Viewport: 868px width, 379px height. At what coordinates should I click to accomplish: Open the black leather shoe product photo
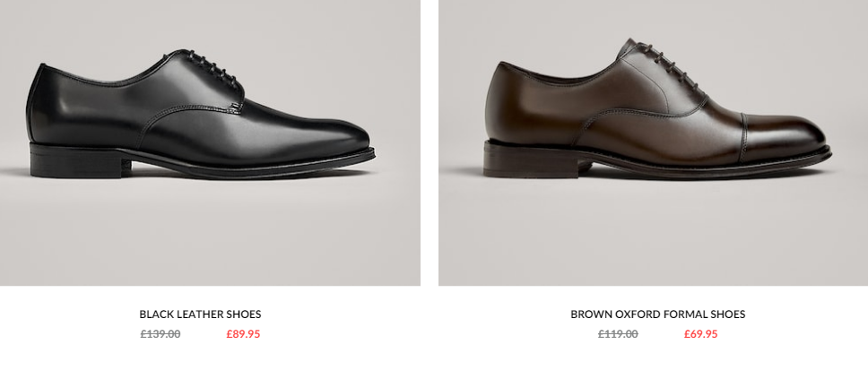(x=210, y=142)
